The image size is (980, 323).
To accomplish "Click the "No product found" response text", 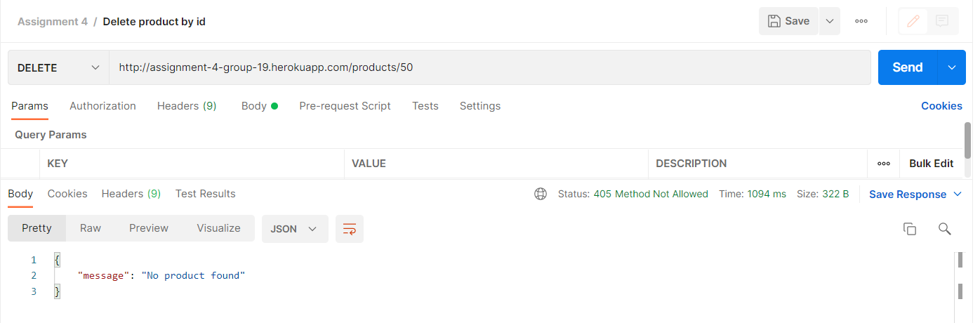I will [194, 275].
